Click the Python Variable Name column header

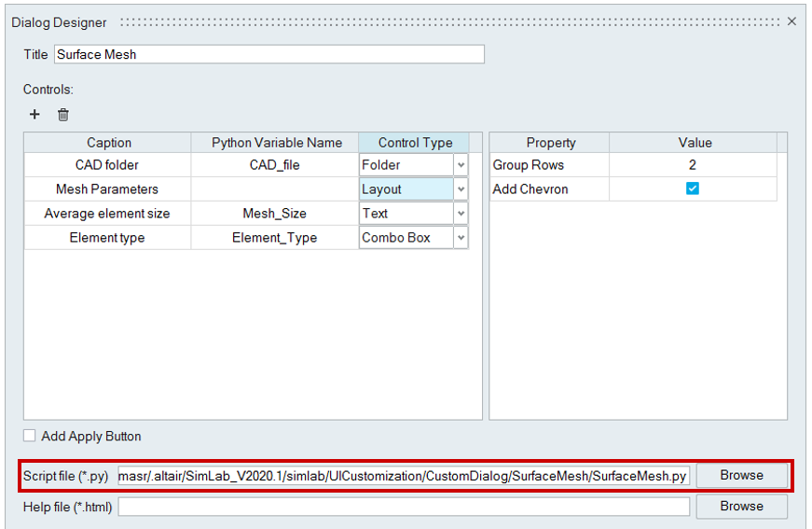276,143
